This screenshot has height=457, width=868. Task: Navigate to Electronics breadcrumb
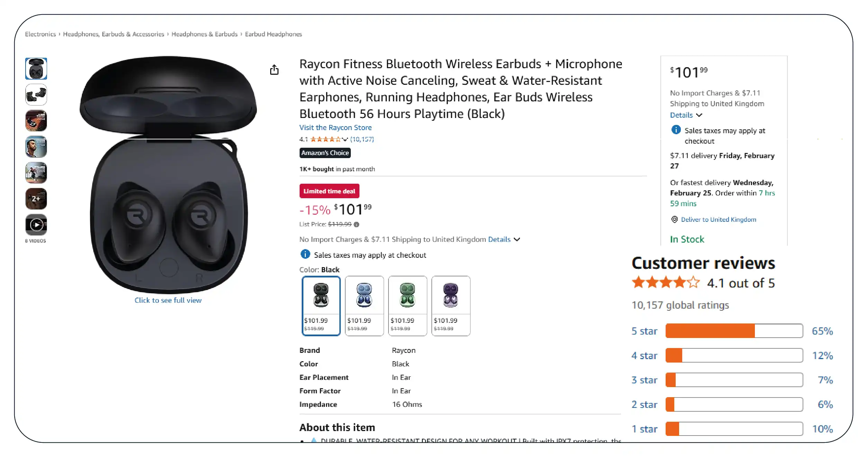click(x=40, y=34)
